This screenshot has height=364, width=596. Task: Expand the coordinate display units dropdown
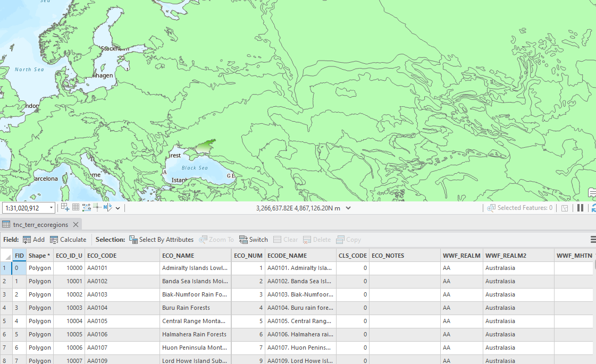click(x=348, y=208)
